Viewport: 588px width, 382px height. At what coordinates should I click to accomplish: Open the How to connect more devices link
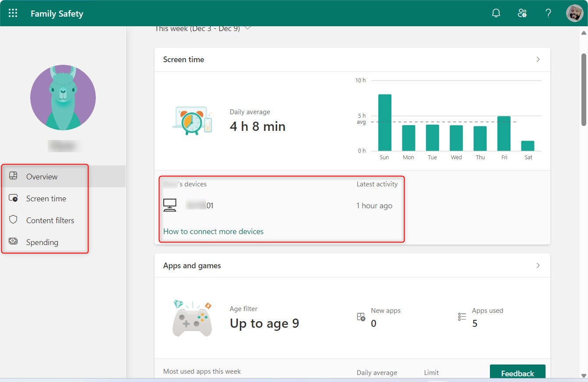tap(213, 231)
